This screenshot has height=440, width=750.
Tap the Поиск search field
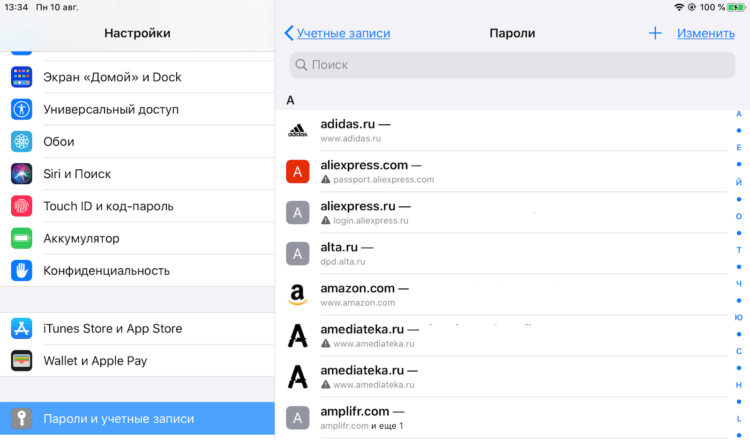coord(512,65)
